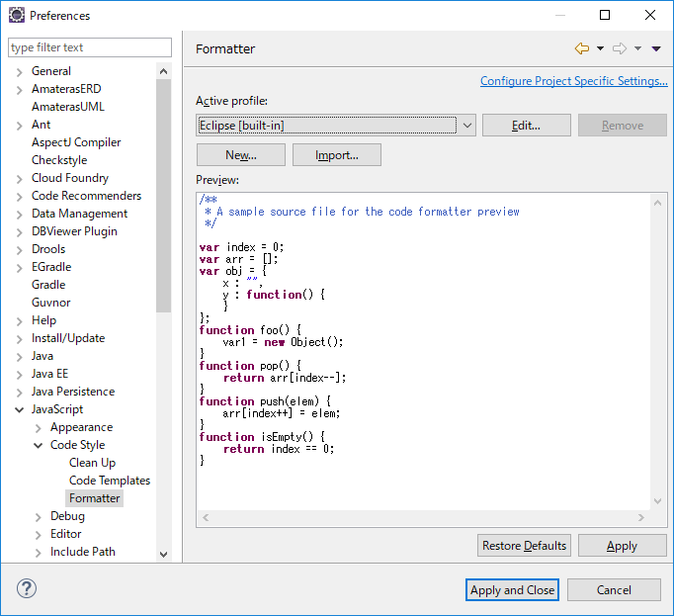Click the grey Forward arrow icon
Screen dimensions: 674x616
[x=620, y=48]
